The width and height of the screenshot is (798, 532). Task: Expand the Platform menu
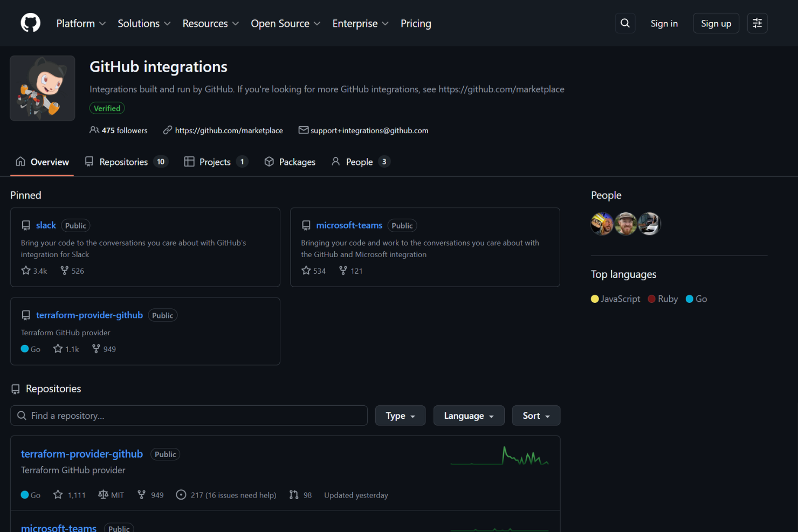(80, 23)
